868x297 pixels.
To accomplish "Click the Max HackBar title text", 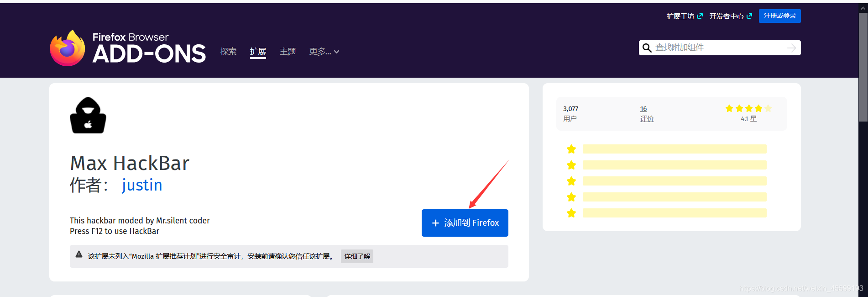I will coord(130,163).
